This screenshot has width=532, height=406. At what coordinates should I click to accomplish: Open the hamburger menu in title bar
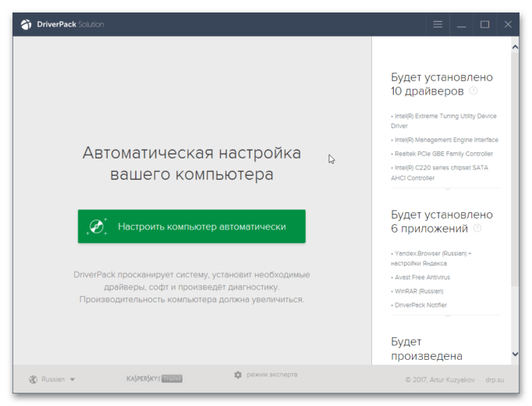[438, 24]
